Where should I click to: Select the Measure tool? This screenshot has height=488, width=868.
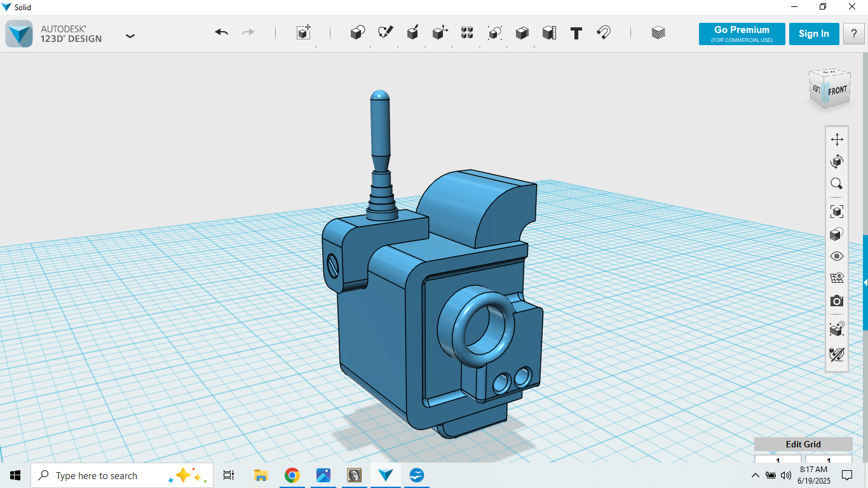(x=549, y=33)
